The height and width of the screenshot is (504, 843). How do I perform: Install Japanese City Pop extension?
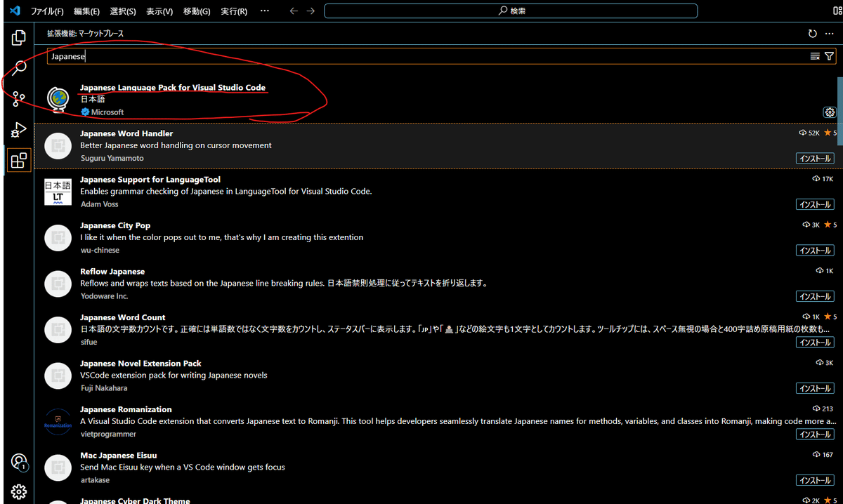click(x=815, y=251)
